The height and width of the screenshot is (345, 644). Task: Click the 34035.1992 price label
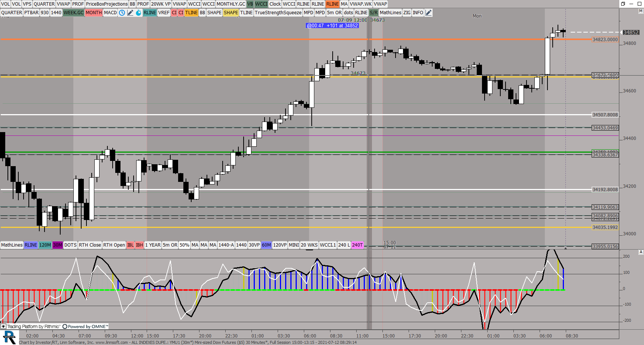605,227
